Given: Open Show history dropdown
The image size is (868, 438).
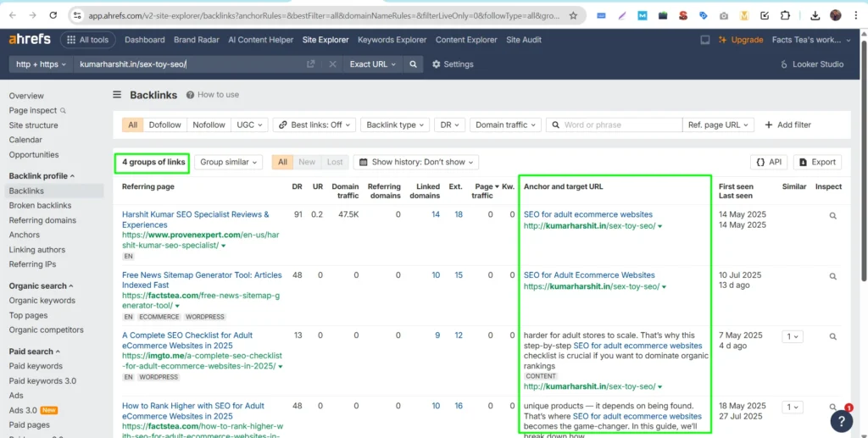Looking at the screenshot, I should tap(415, 162).
